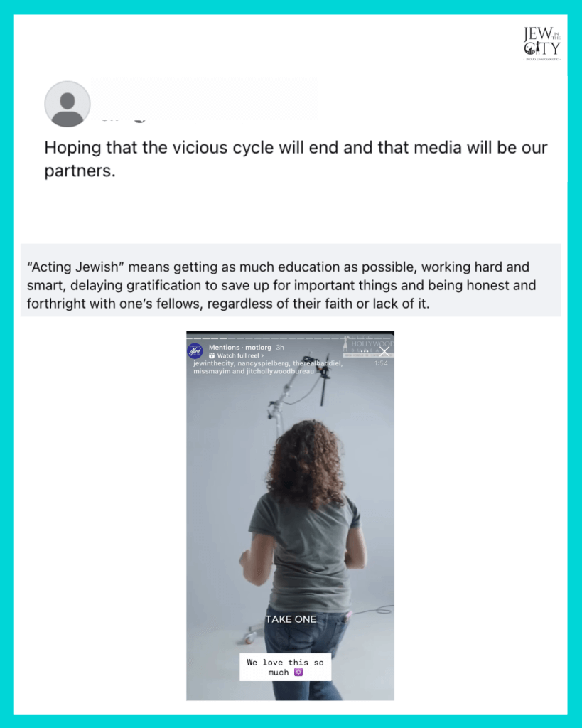582x728 pixels.
Task: Click the Mentions · motlorg story title
Action: (240, 347)
